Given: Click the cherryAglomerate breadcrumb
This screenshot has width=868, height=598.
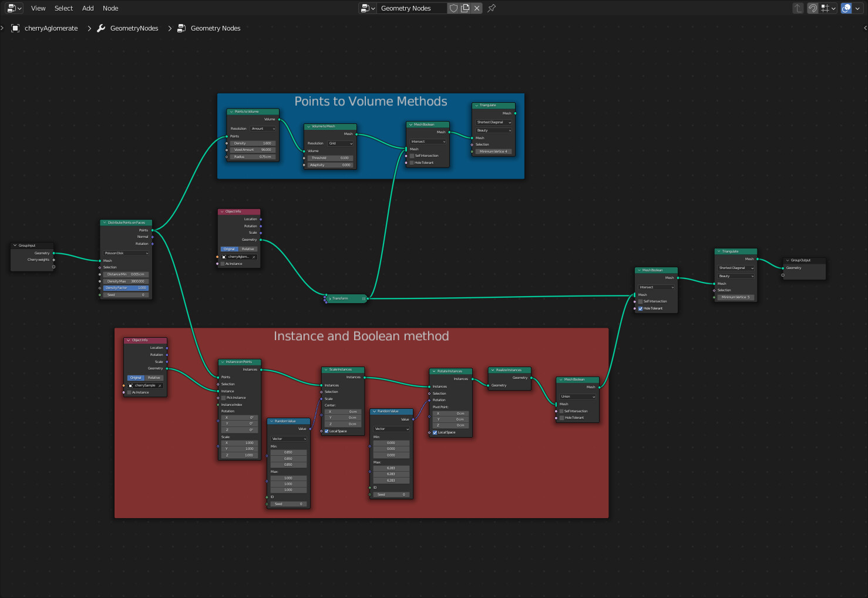Looking at the screenshot, I should point(51,28).
